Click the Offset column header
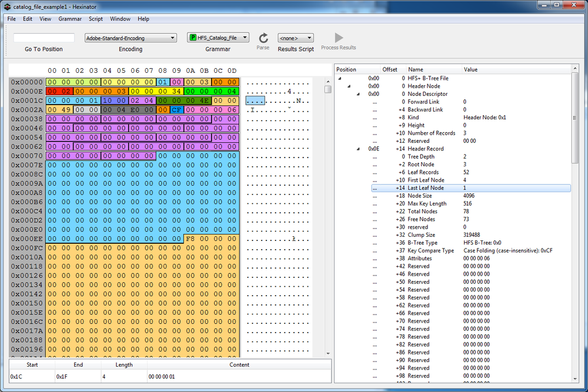This screenshot has width=588, height=392. tap(393, 69)
